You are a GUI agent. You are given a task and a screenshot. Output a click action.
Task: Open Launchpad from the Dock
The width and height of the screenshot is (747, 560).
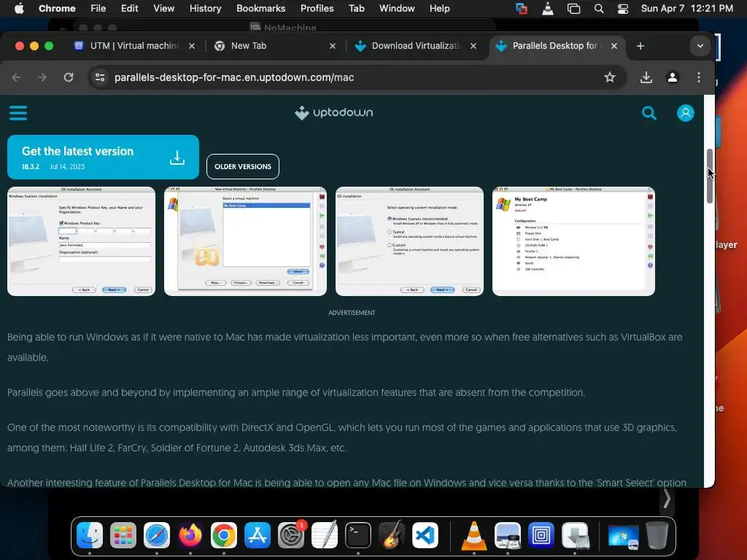coord(123,535)
